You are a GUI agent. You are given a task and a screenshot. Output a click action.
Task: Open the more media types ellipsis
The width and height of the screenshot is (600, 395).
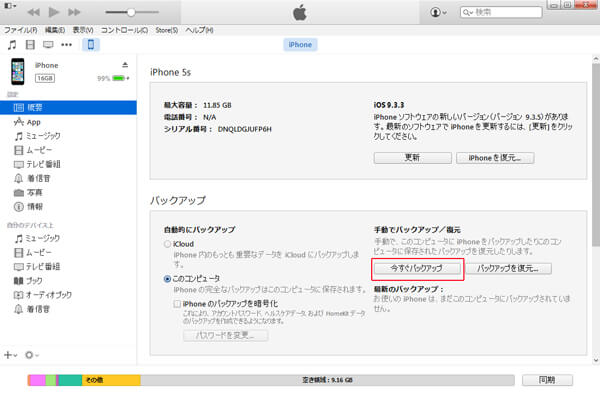click(67, 45)
